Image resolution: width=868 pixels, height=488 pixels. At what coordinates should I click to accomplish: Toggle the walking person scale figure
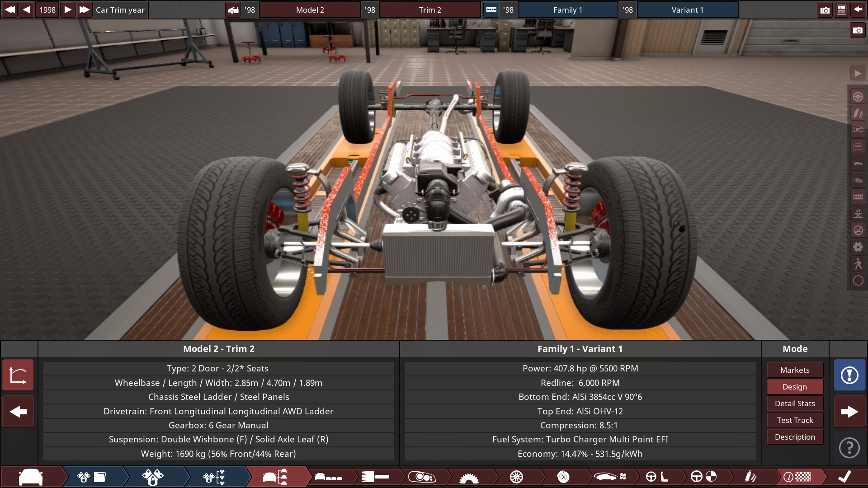click(858, 263)
